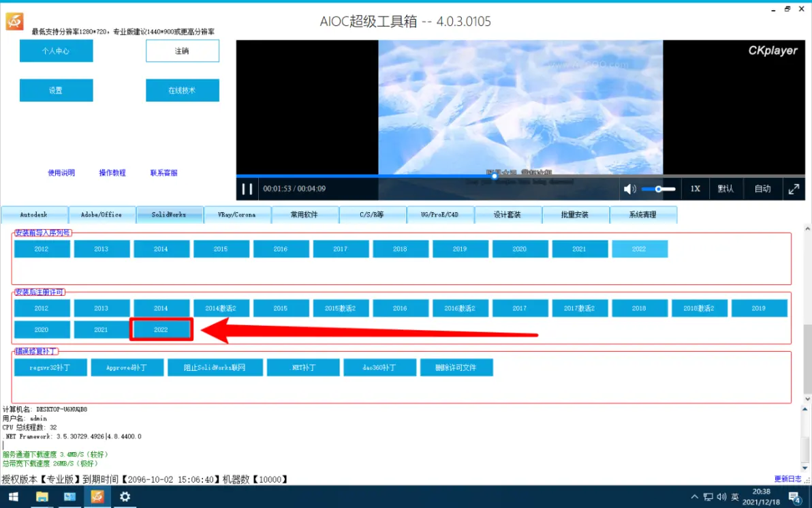
Task: Open the 更新日志 link
Action: (x=787, y=479)
